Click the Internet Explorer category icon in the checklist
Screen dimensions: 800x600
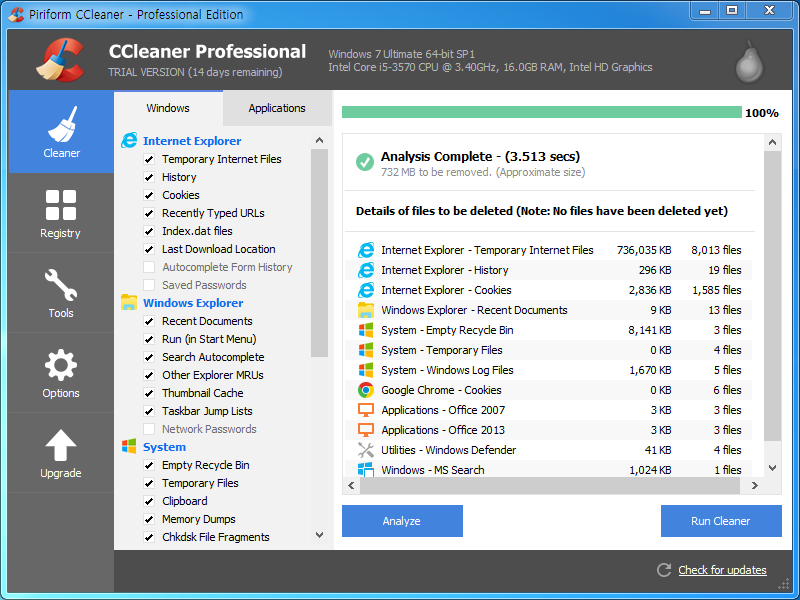[x=129, y=140]
